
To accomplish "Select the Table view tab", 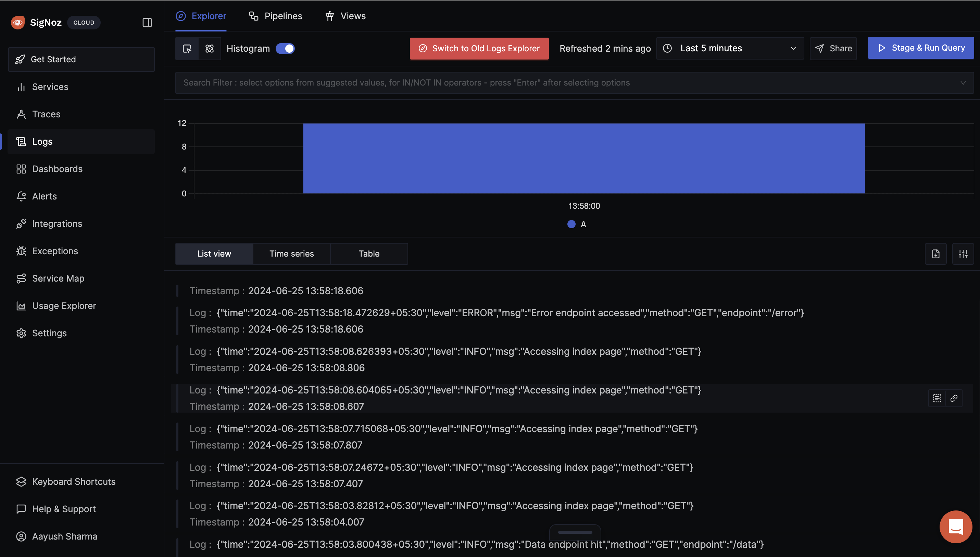I will [369, 254].
